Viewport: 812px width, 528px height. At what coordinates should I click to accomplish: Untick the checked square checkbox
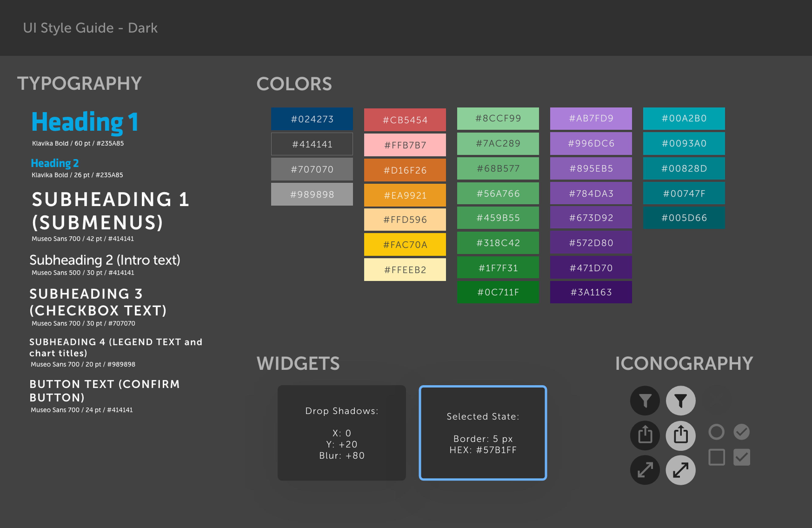tap(742, 457)
